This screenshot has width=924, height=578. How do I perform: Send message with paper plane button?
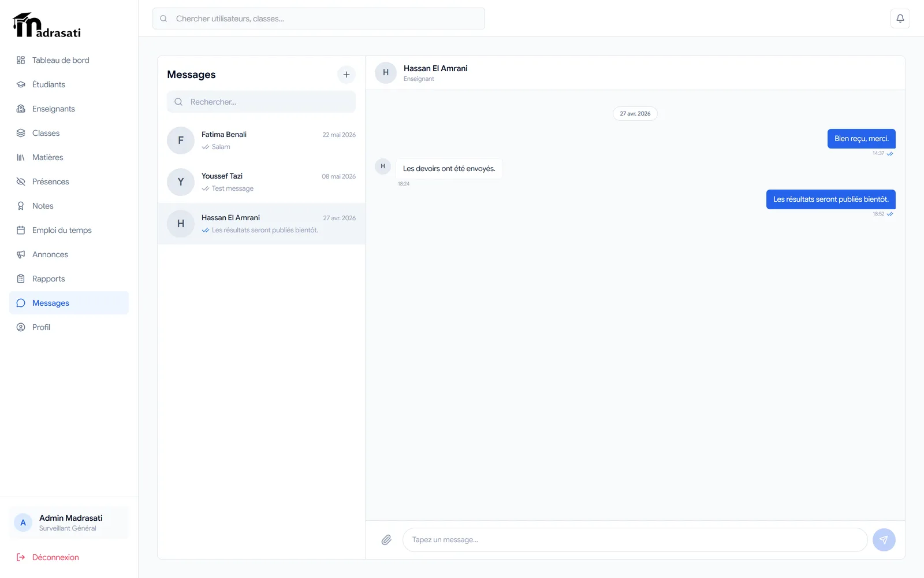884,540
